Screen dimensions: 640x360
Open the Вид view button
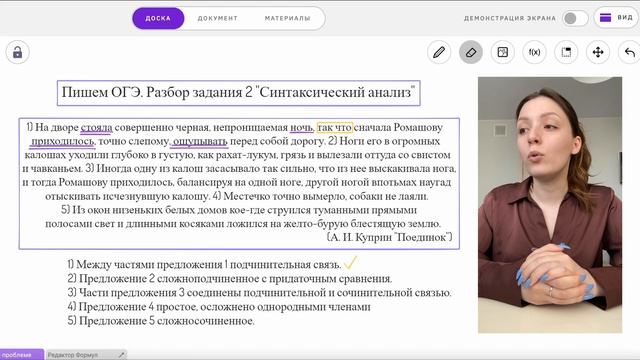click(617, 18)
